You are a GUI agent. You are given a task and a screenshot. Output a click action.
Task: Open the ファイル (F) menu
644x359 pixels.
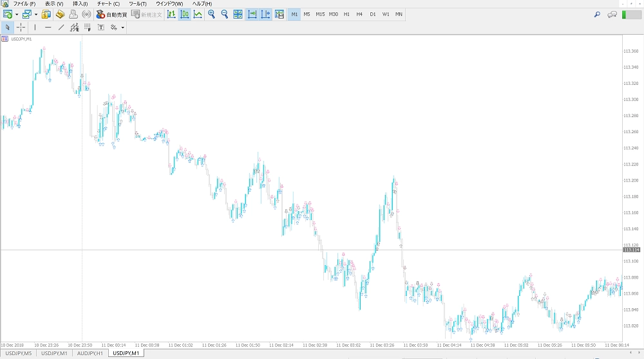pyautogui.click(x=24, y=4)
